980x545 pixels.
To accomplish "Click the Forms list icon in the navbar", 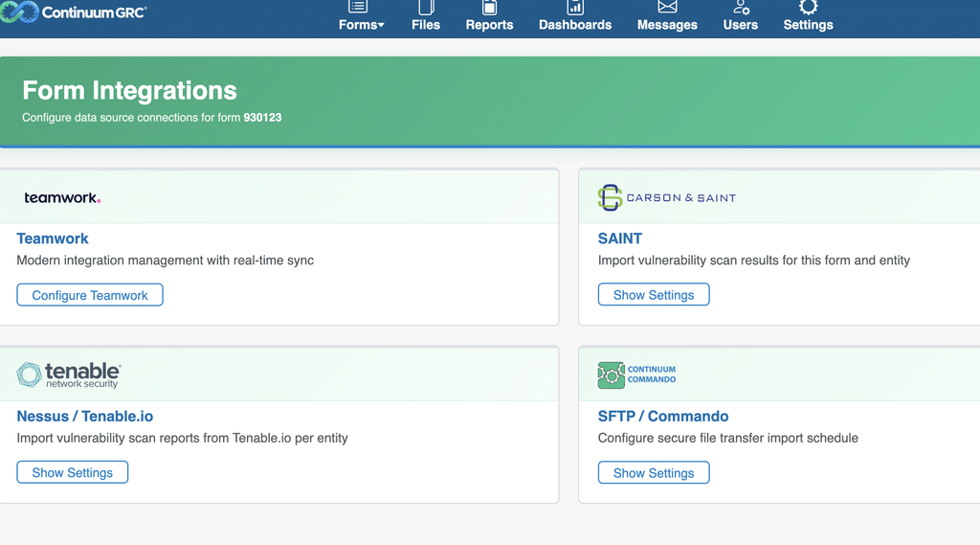I will click(x=358, y=7).
